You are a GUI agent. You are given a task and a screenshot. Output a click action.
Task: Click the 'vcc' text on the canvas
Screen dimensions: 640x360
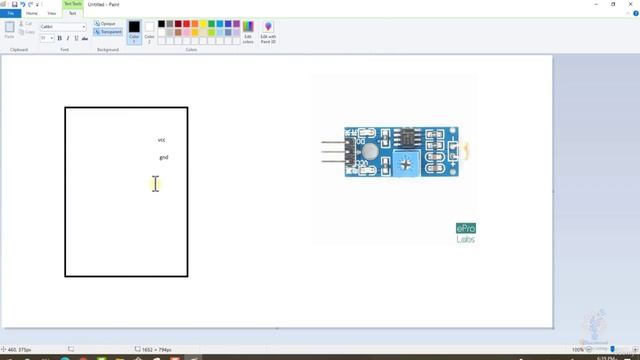coord(162,140)
